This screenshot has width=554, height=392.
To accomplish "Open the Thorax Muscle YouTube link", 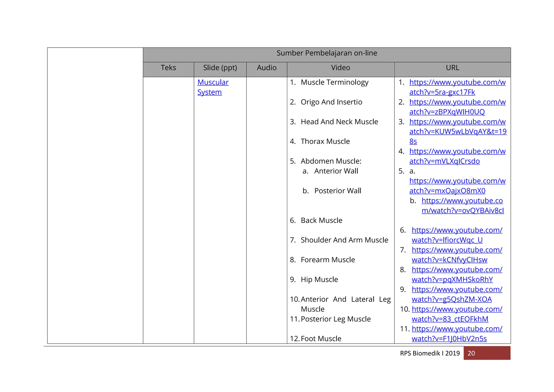I will 457,151.
